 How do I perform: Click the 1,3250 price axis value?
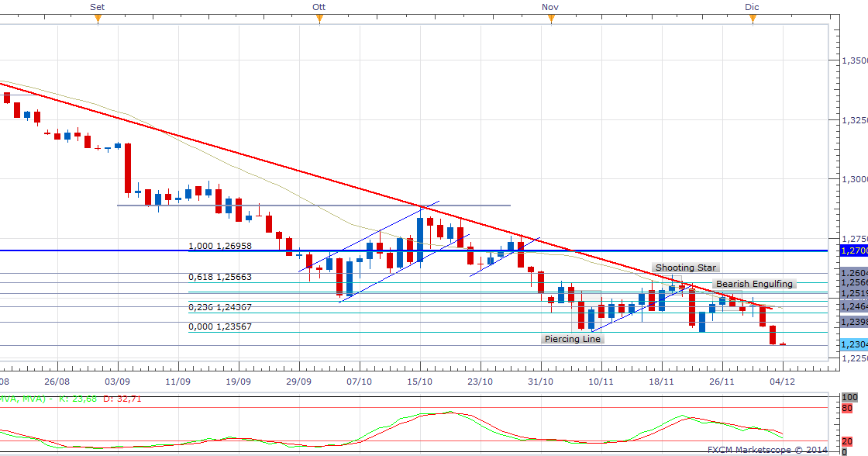[x=855, y=119]
